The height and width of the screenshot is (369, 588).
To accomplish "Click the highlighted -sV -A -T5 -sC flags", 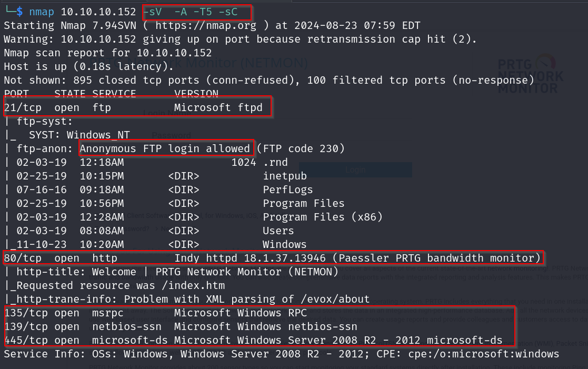I will (196, 12).
